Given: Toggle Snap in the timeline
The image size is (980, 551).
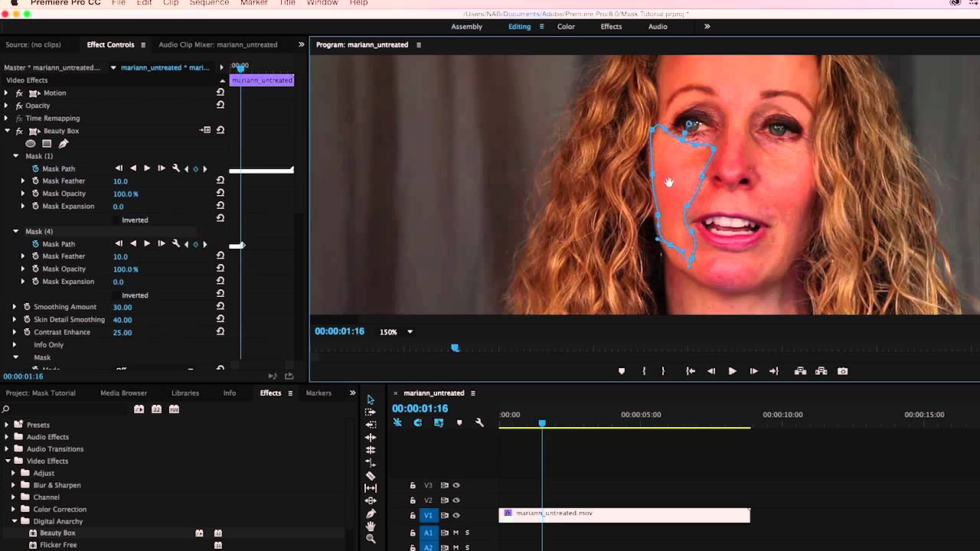Looking at the screenshot, I should tap(417, 422).
